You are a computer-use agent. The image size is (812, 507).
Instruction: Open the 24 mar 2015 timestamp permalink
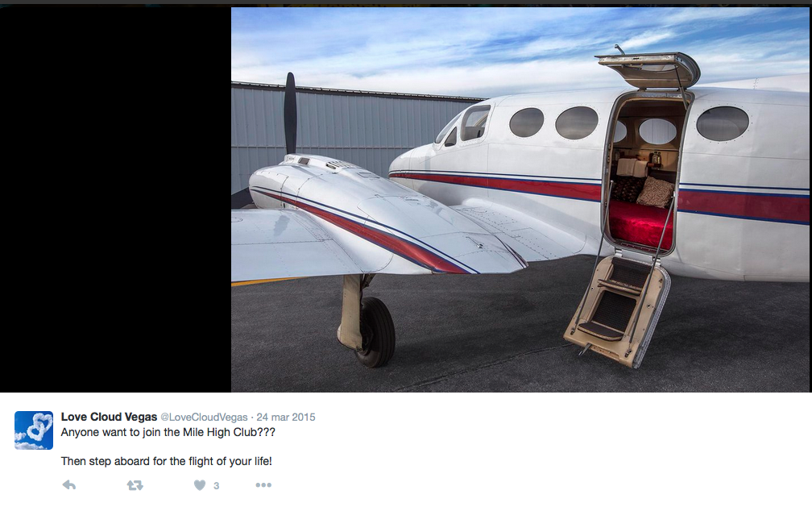click(x=286, y=418)
